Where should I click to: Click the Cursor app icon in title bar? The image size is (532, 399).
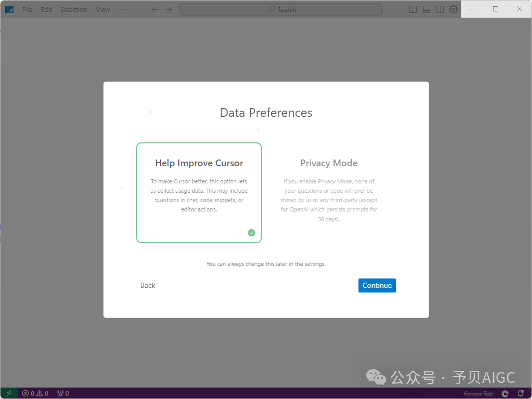point(9,9)
